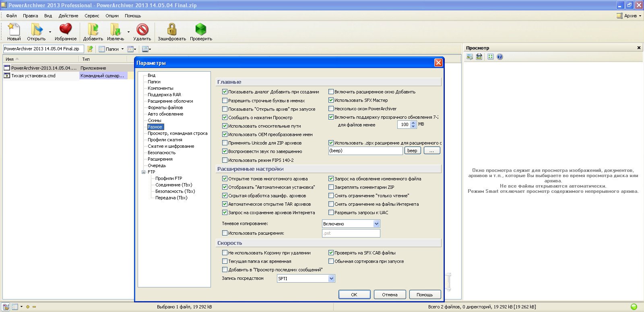Click the icon of the PowerArchiver-2013.14.05.04 application file
The width and height of the screenshot is (644, 312).
tap(7, 68)
